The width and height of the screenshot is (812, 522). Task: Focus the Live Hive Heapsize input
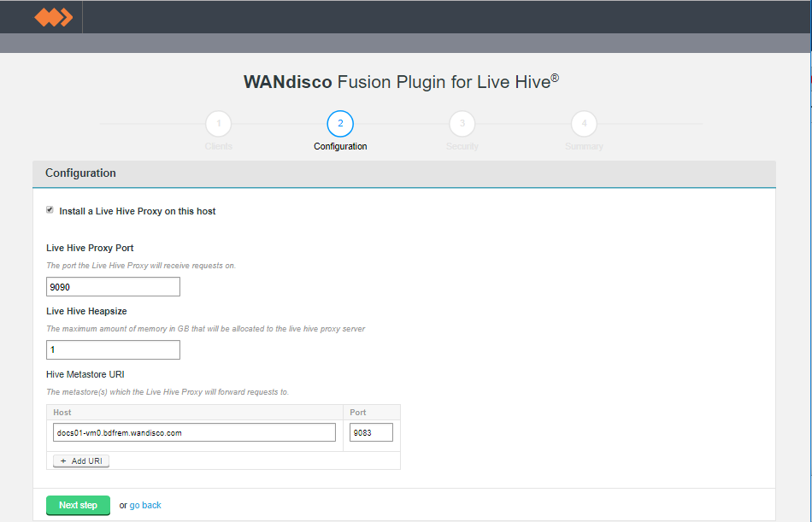click(x=113, y=350)
